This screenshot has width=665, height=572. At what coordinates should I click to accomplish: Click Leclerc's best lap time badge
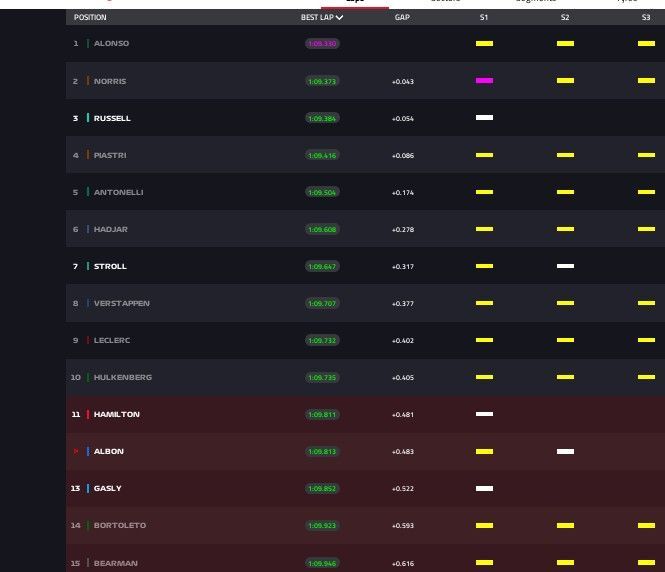coord(322,340)
